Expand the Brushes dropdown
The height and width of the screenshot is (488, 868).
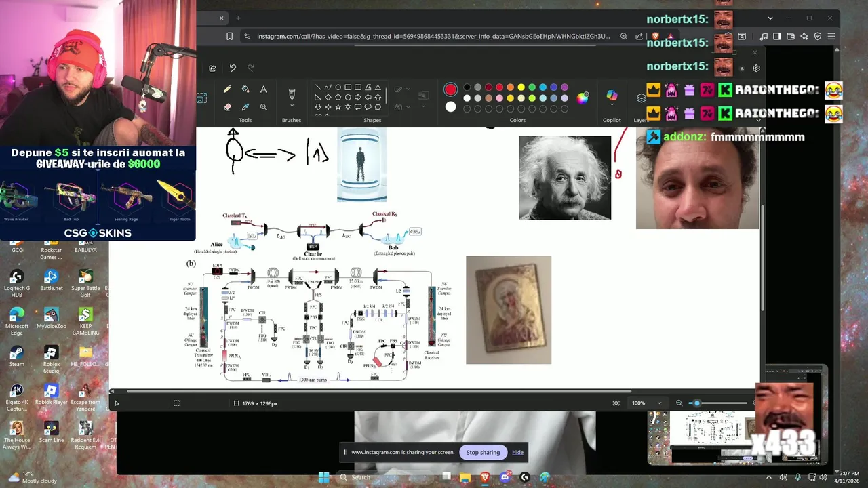[292, 106]
